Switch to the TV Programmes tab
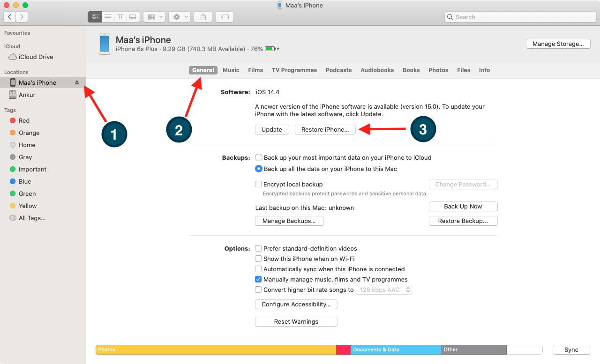 (x=294, y=70)
